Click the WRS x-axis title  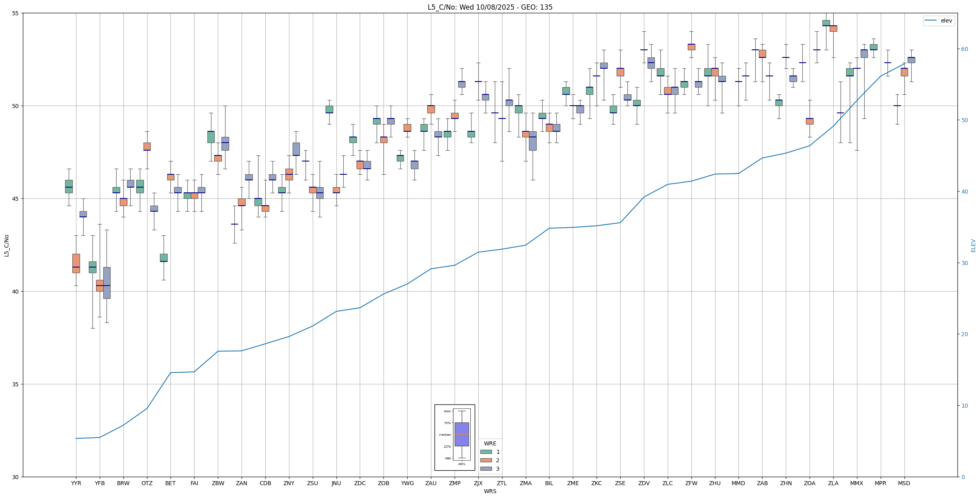click(490, 491)
